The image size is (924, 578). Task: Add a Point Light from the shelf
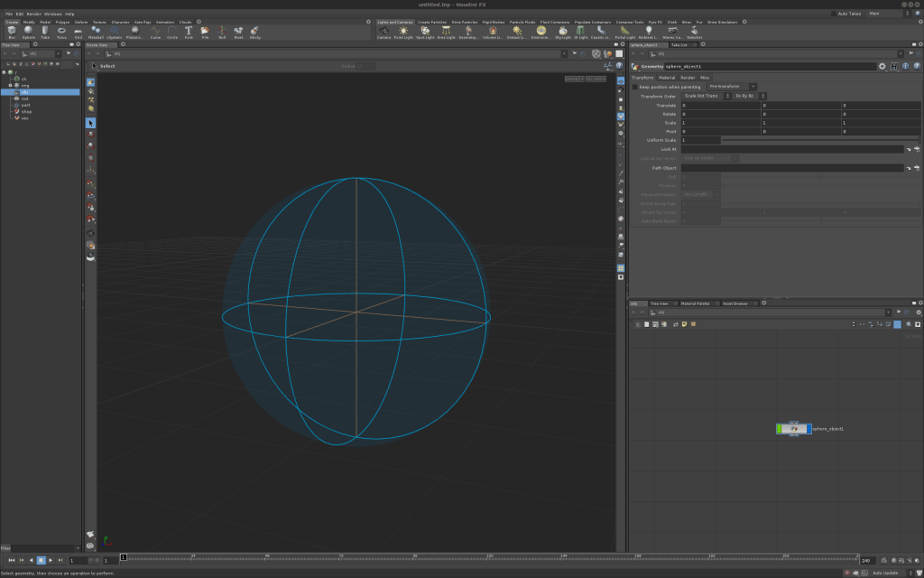(x=403, y=32)
